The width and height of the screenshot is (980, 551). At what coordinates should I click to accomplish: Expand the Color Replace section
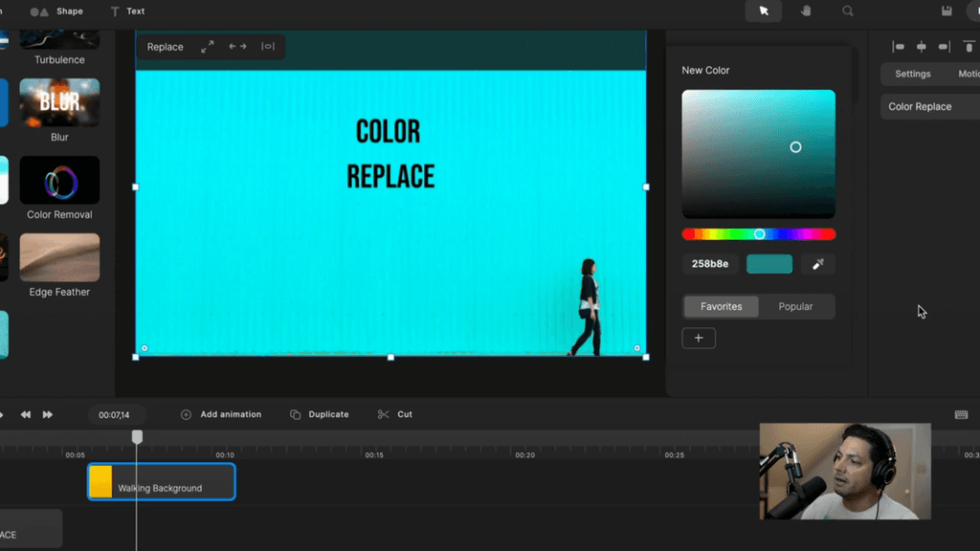pos(920,106)
